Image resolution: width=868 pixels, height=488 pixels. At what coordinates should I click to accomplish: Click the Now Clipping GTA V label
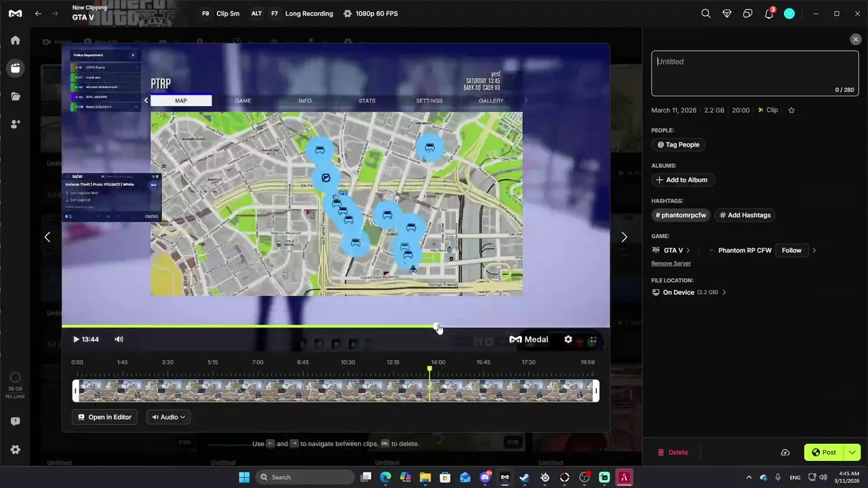point(90,13)
